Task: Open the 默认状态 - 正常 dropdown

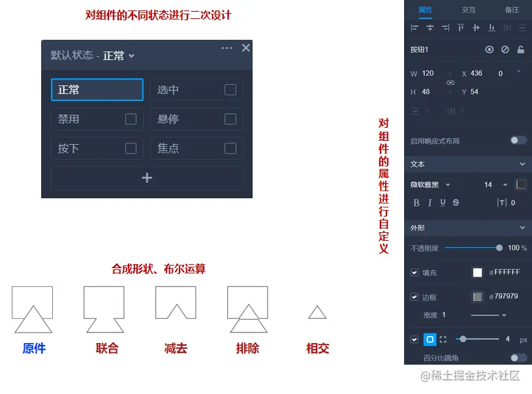Action: click(x=132, y=56)
